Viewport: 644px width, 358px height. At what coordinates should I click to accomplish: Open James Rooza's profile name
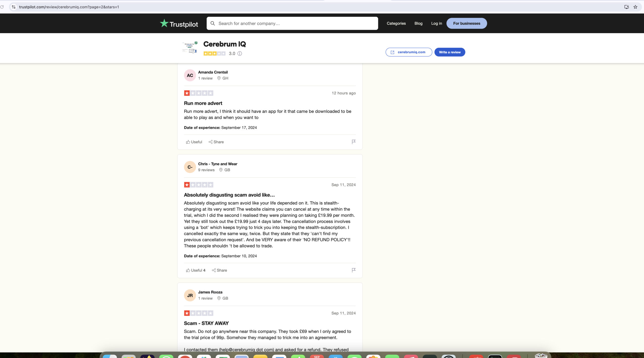pyautogui.click(x=210, y=292)
